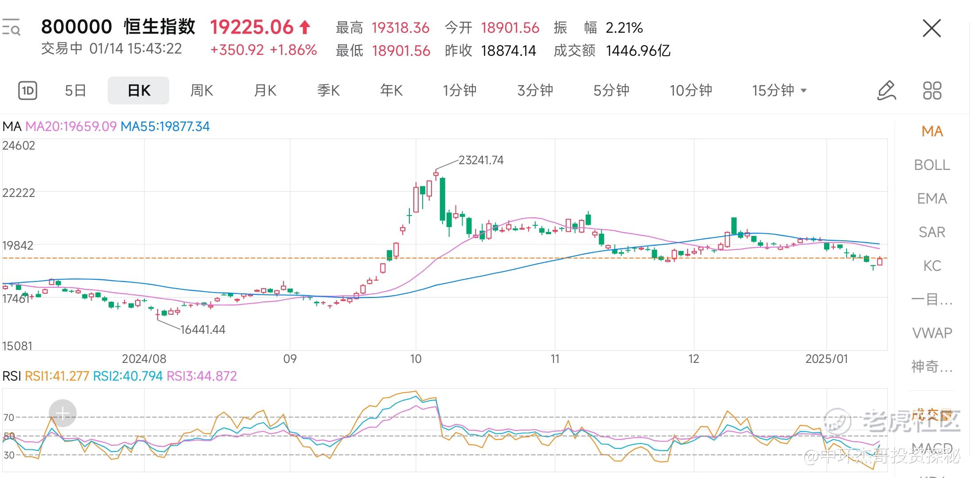Toggle the EMA indicator overlay
This screenshot has height=478, width=980.
click(x=932, y=199)
